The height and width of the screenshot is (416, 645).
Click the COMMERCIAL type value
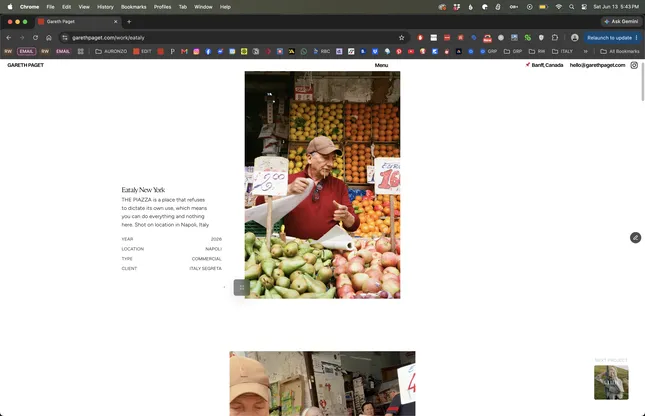[206, 259]
